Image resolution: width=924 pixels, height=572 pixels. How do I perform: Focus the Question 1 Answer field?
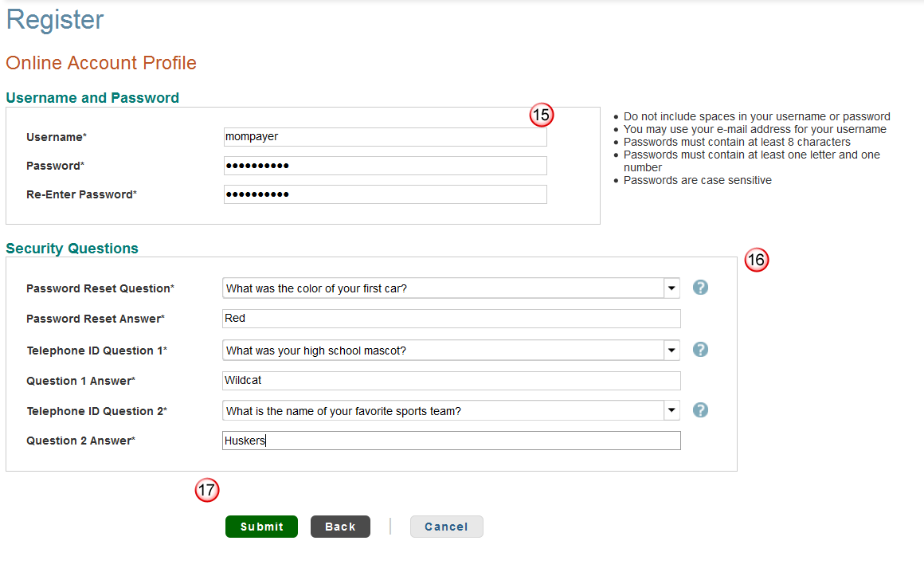tap(451, 381)
